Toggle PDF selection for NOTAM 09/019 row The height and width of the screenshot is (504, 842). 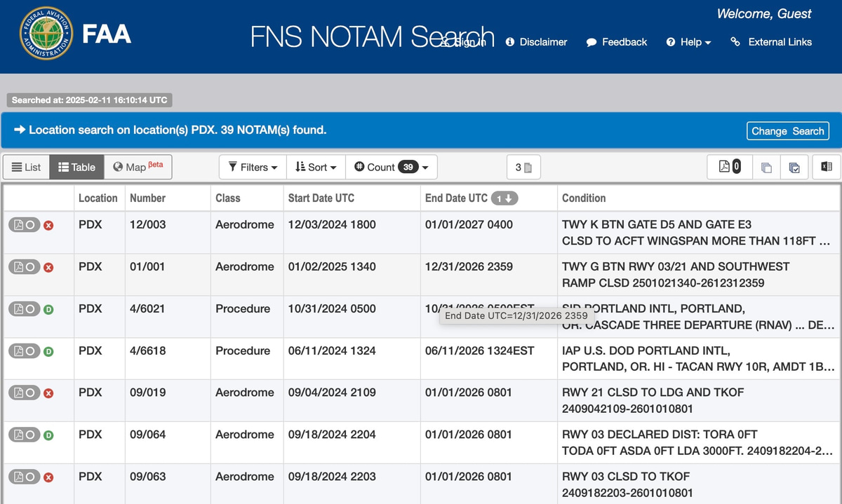pyautogui.click(x=25, y=393)
